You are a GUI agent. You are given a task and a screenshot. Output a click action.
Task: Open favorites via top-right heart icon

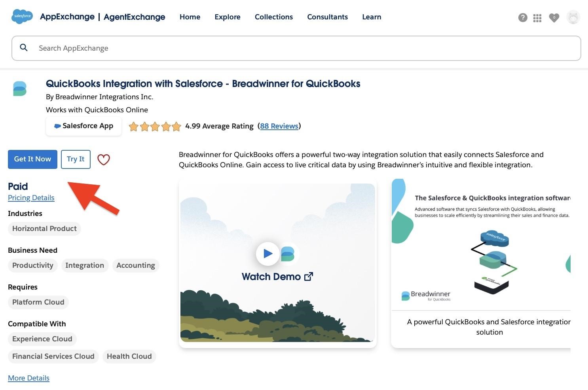(x=554, y=18)
